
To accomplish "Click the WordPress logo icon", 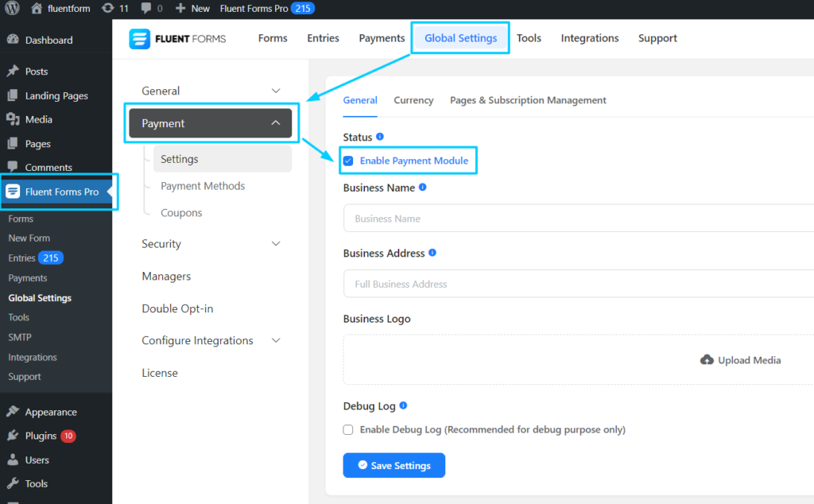I will (12, 8).
